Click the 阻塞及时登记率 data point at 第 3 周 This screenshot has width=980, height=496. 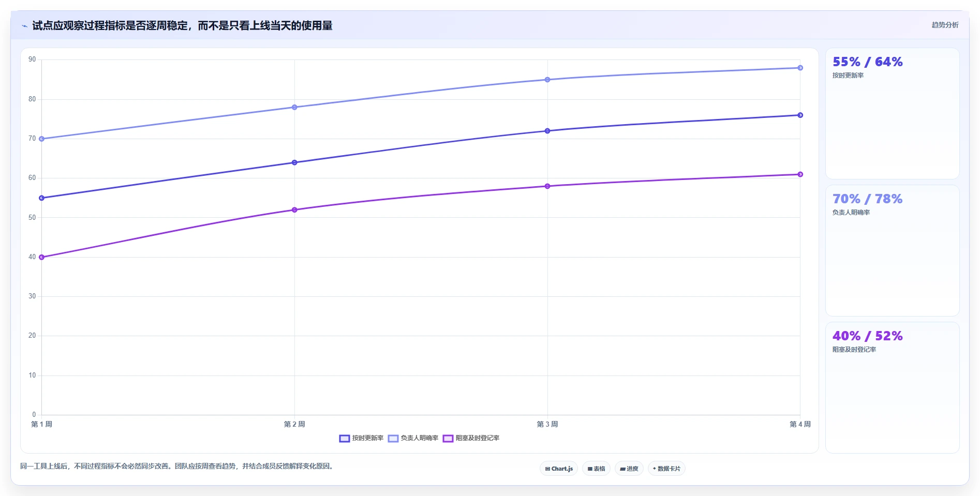click(547, 186)
